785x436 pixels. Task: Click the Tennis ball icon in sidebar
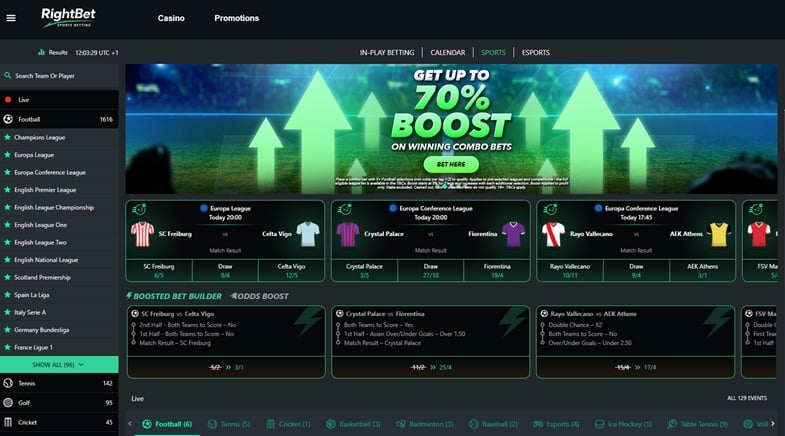[x=8, y=383]
